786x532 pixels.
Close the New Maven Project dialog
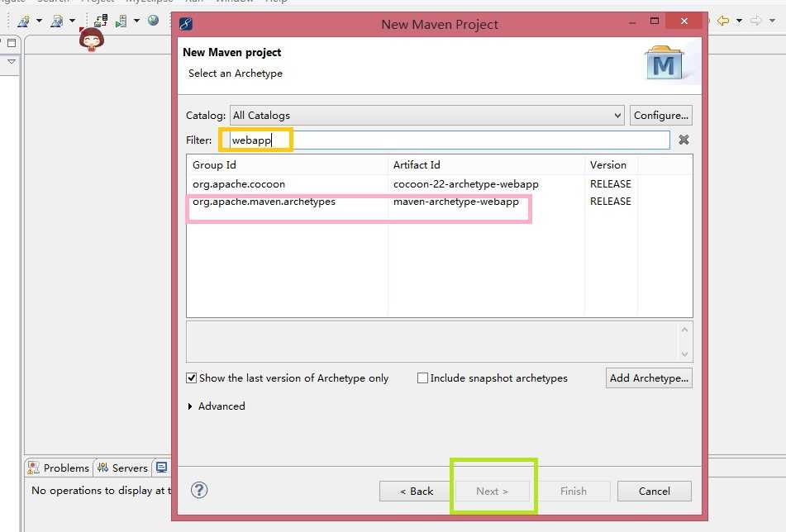tap(684, 21)
